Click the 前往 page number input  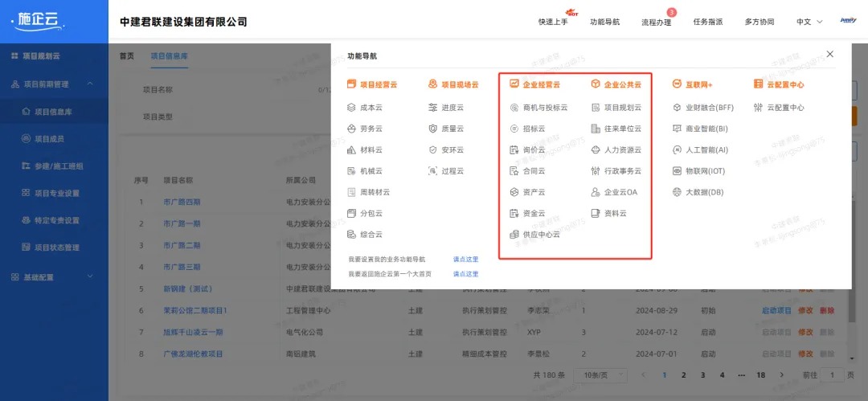(x=832, y=375)
